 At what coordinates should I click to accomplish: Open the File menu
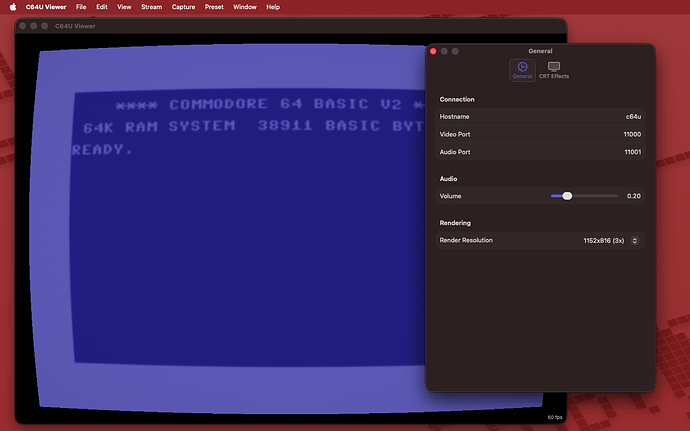pos(81,7)
